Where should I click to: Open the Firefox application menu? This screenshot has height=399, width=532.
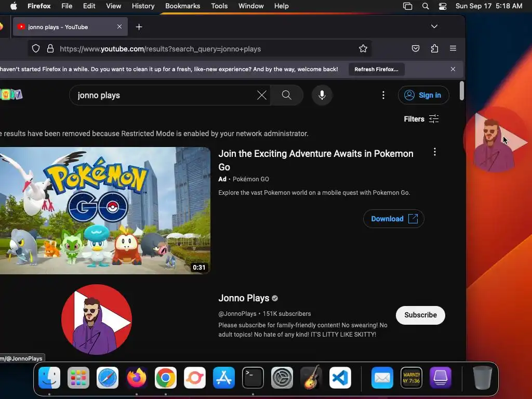tap(39, 6)
